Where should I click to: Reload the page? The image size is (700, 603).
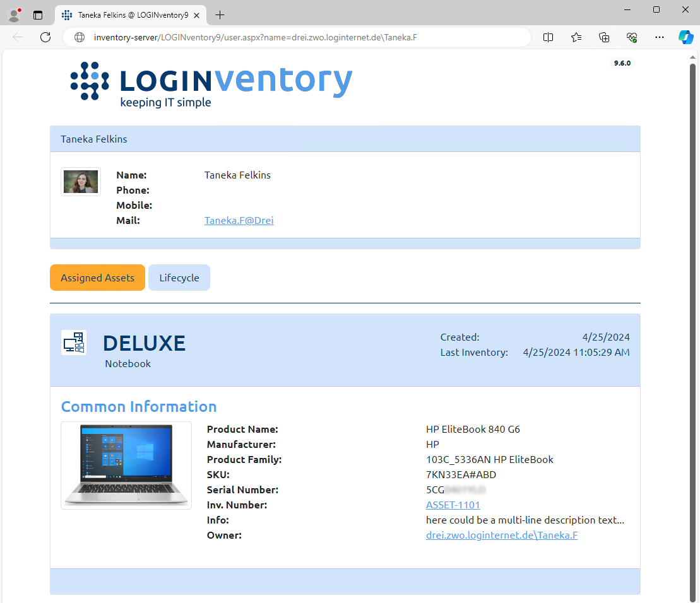coord(45,37)
